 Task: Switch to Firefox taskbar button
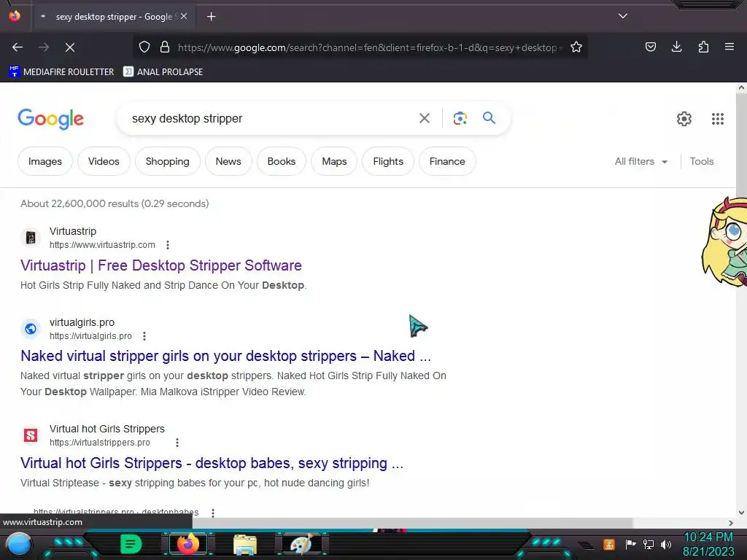[x=187, y=544]
